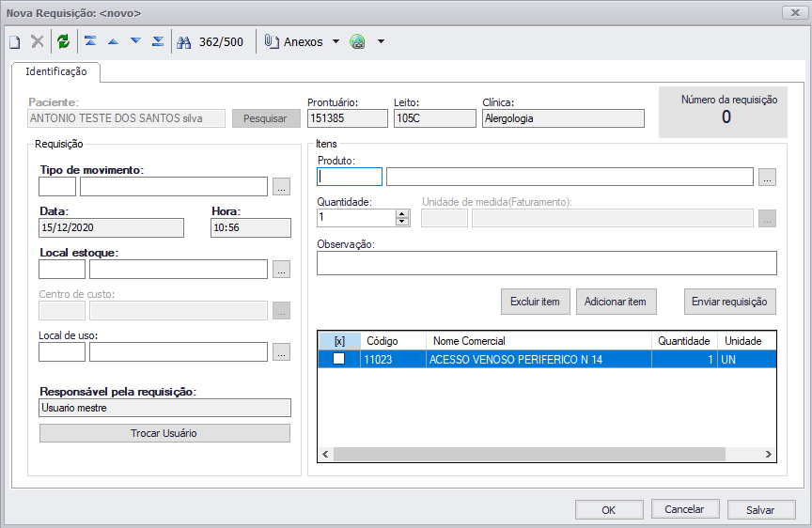Screen dimensions: 812x528
Task: Open Anexos attachments button
Action: (293, 41)
